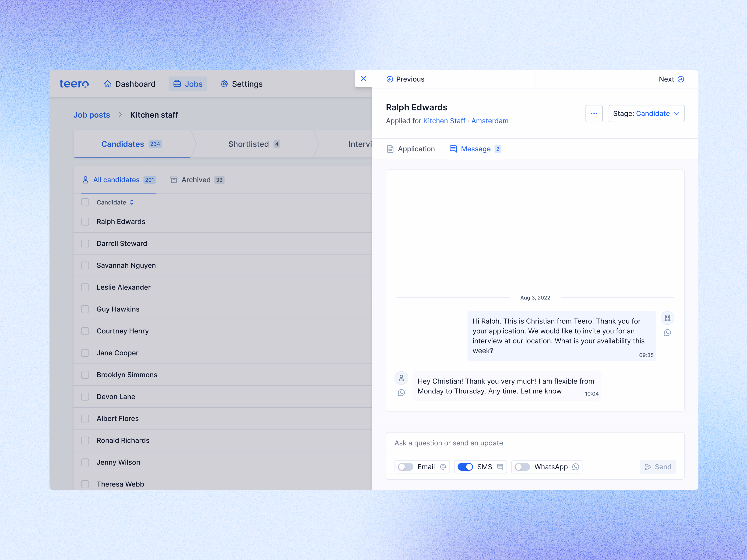Viewport: 747px width, 560px height.
Task: Open the three-dots more options button
Action: (x=594, y=113)
